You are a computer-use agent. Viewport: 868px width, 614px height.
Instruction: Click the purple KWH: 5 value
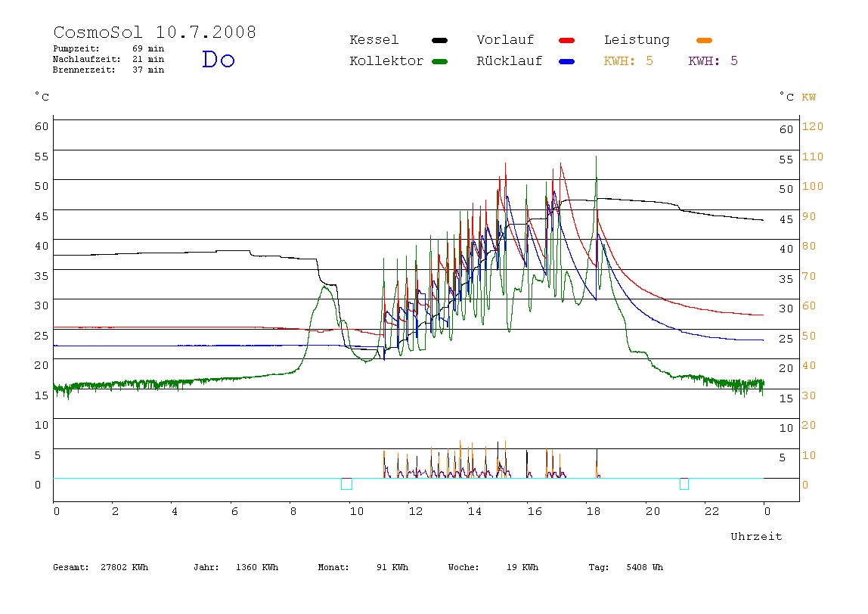pos(713,61)
